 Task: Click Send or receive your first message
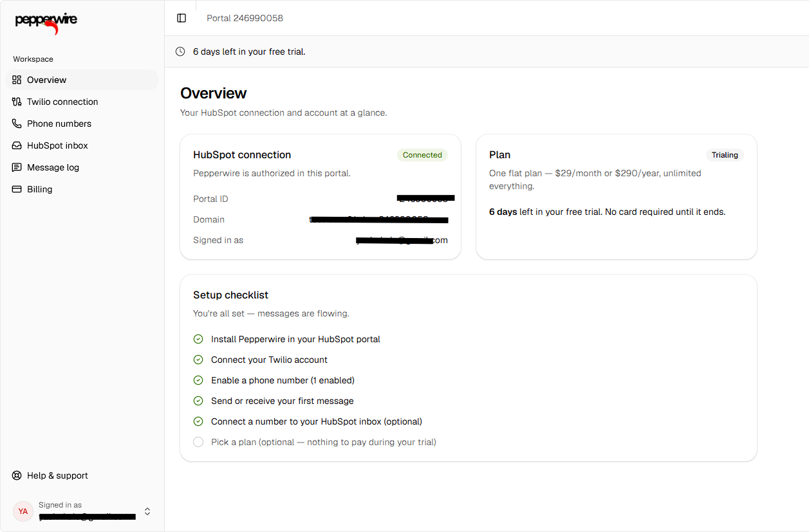click(283, 401)
